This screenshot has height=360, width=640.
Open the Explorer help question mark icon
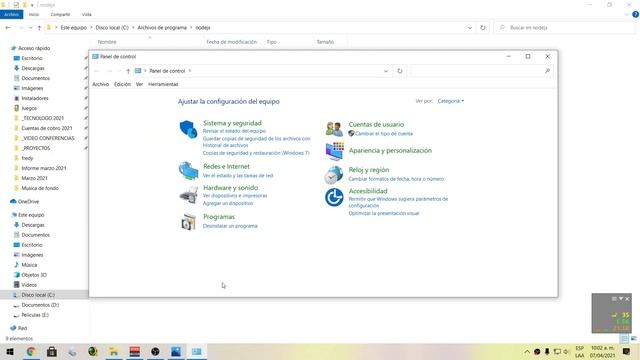pos(635,14)
